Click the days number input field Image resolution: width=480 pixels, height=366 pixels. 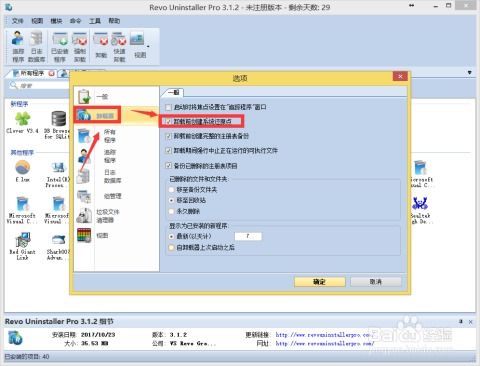[248, 236]
